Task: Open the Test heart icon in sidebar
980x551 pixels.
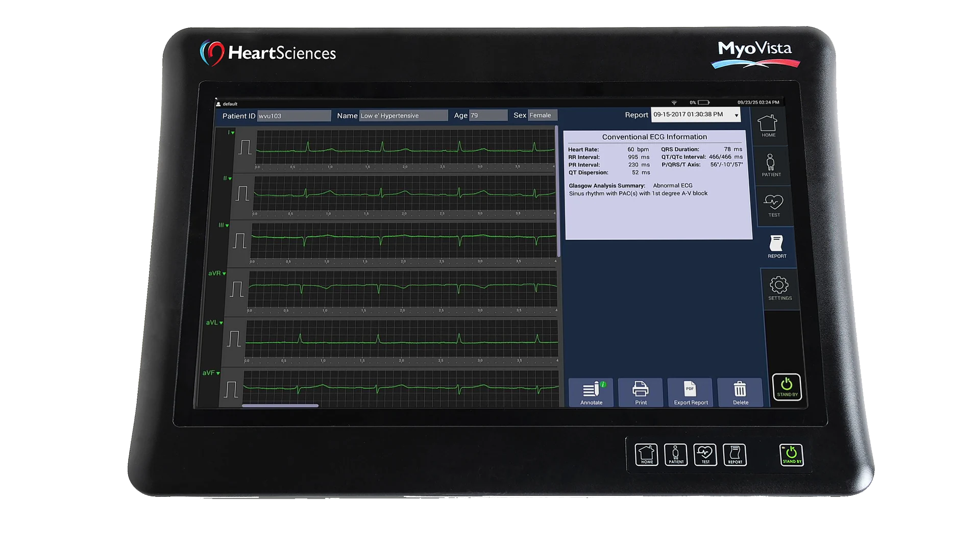Action: coord(774,206)
